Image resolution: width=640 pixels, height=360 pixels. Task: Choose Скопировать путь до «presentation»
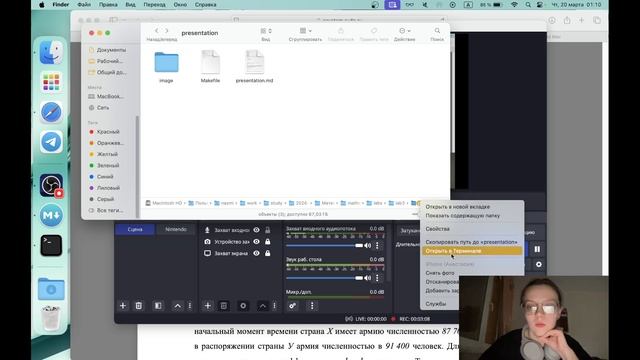pos(471,242)
